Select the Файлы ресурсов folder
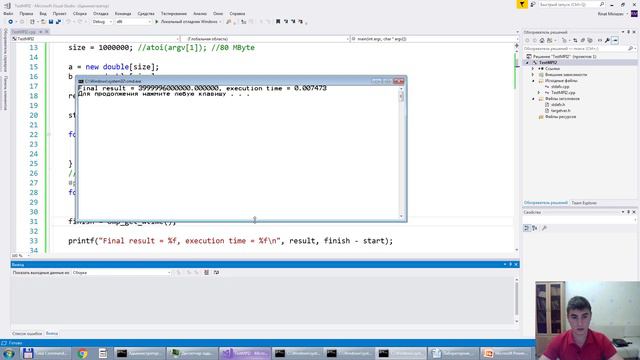Viewport: 640px width, 360px height. pos(560,117)
